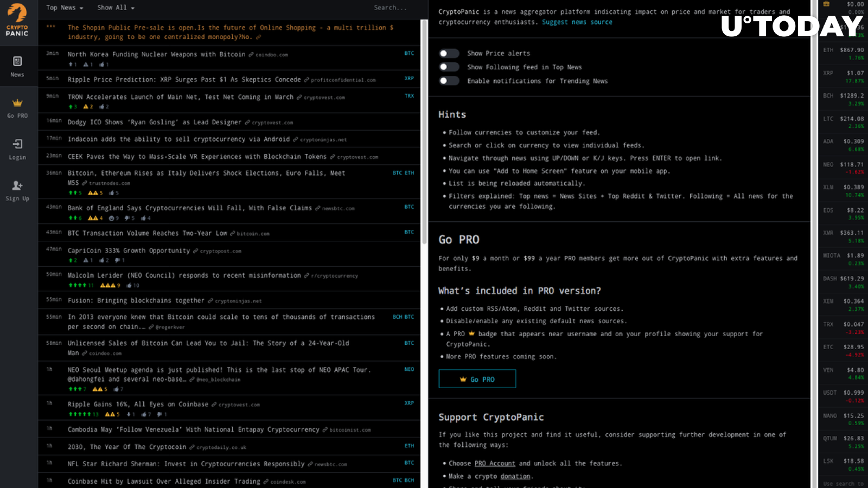Image resolution: width=868 pixels, height=488 pixels.
Task: Open Cambodia May 'Follow Venezuela' headline
Action: (x=193, y=429)
